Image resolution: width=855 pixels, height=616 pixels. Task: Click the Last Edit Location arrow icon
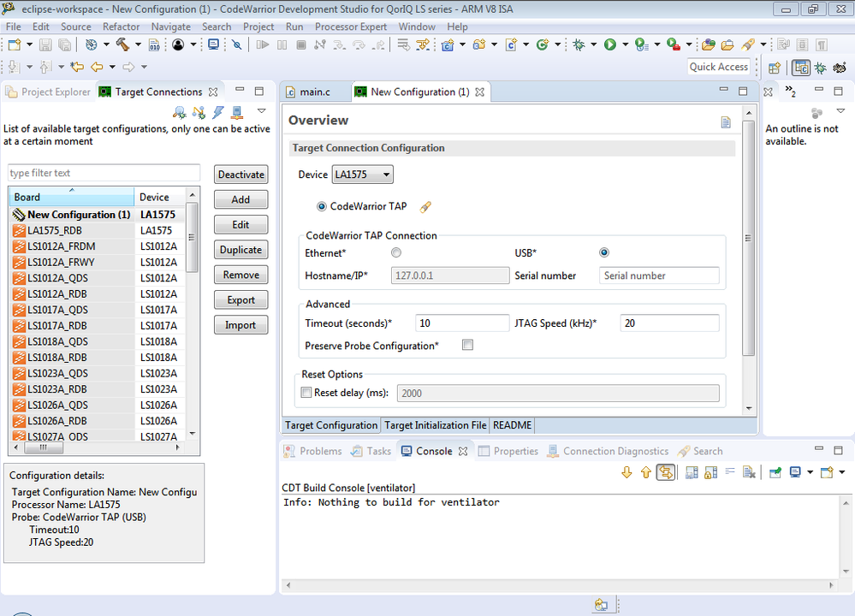coord(77,67)
